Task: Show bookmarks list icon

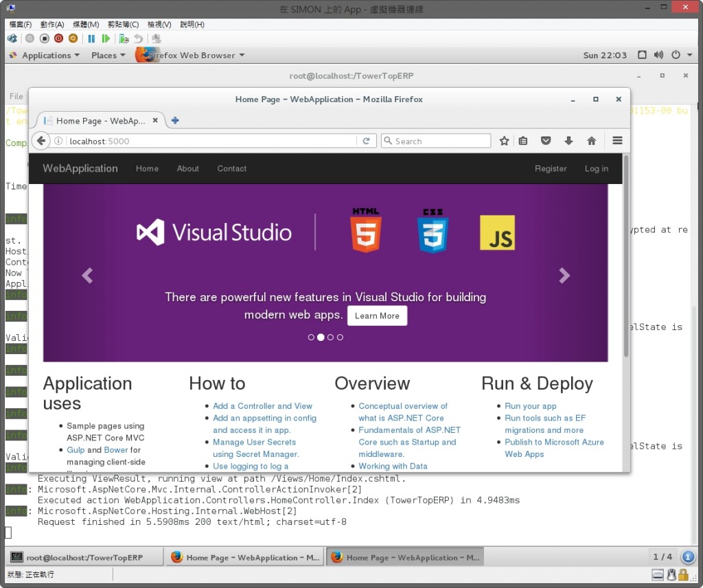Action: coord(522,141)
